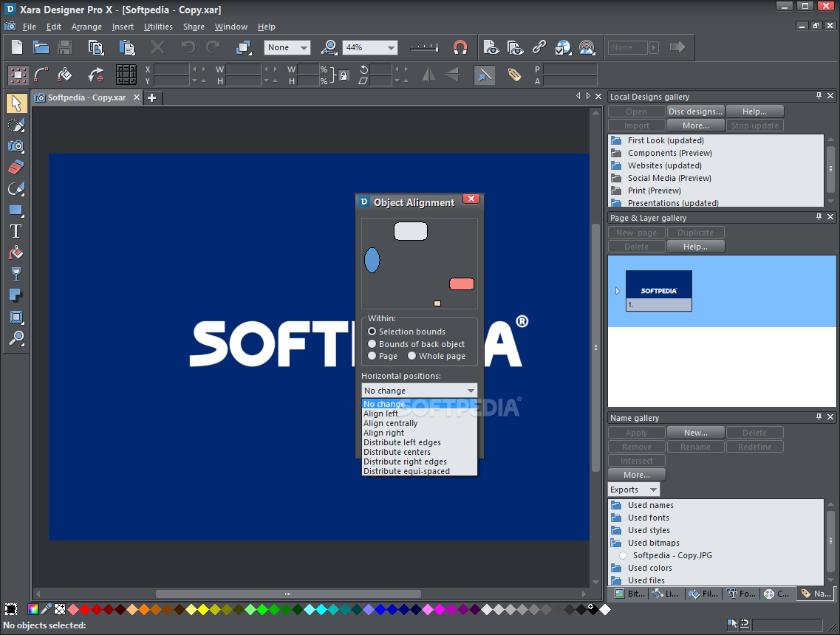Click the Open file folder icon
The height and width of the screenshot is (635, 840).
(x=41, y=47)
